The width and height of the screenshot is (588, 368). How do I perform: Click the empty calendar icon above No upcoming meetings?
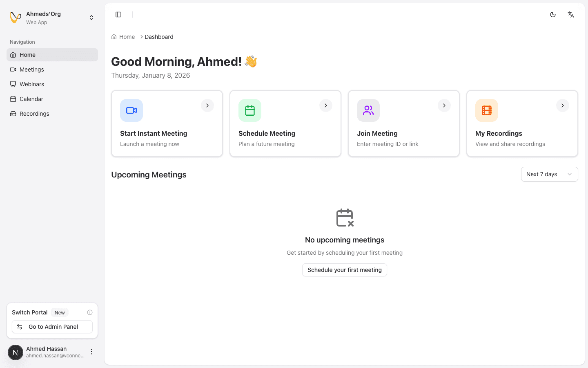[x=345, y=218]
